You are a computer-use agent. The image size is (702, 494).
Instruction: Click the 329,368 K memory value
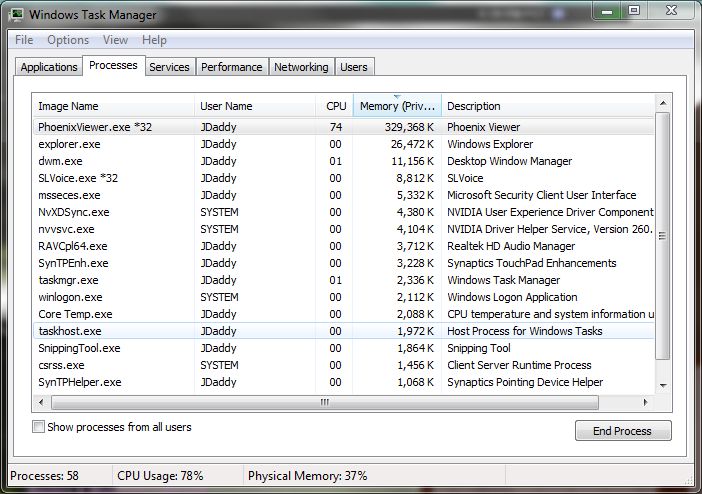[x=409, y=127]
